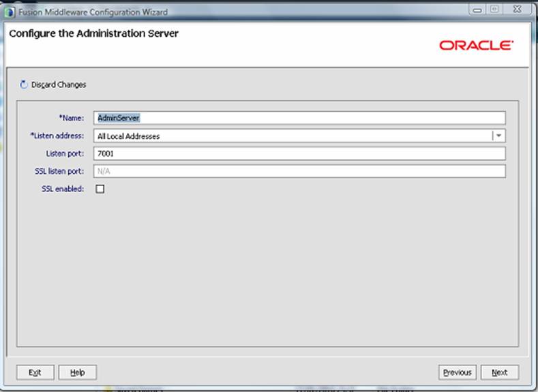Click the SSL listen port N/A field
The height and width of the screenshot is (392, 538).
click(x=299, y=171)
